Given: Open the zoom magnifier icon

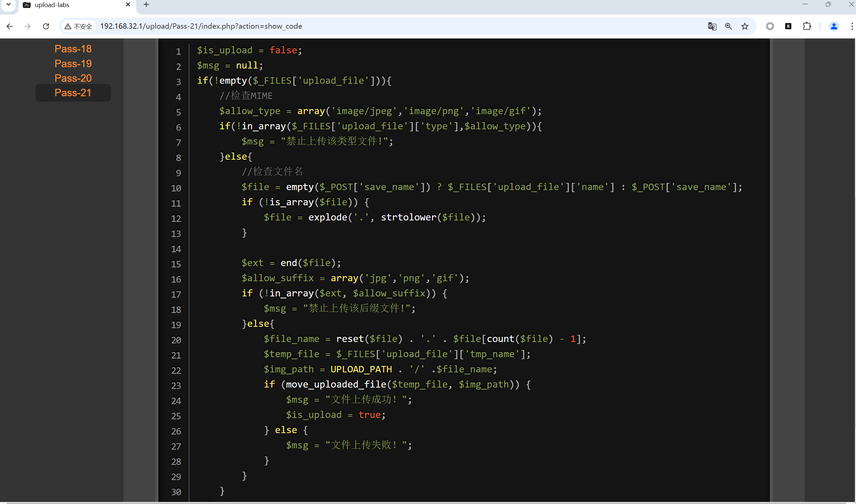Looking at the screenshot, I should click(728, 26).
